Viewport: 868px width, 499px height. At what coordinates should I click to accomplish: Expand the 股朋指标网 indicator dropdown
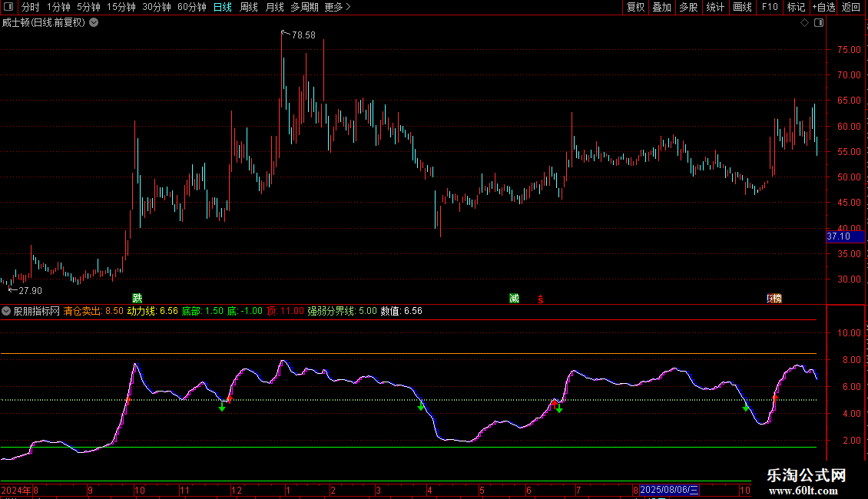click(6, 312)
